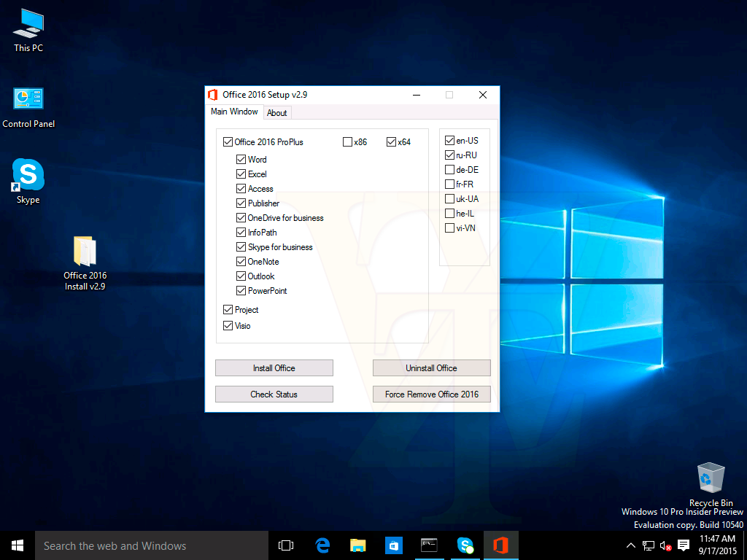Select Office 2016 Install v2.9 folder
747x560 pixels.
[x=85, y=263]
